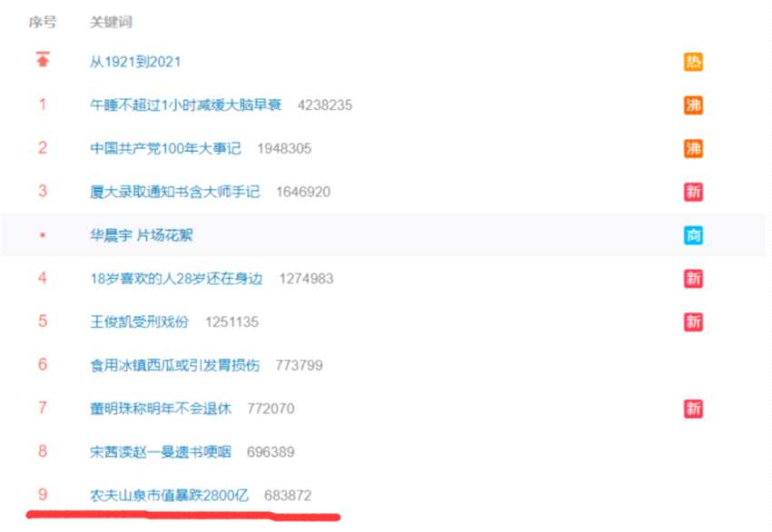Click the 新 badge beside 18岁喜欢的人 topic
The height and width of the screenshot is (532, 772).
tap(693, 279)
